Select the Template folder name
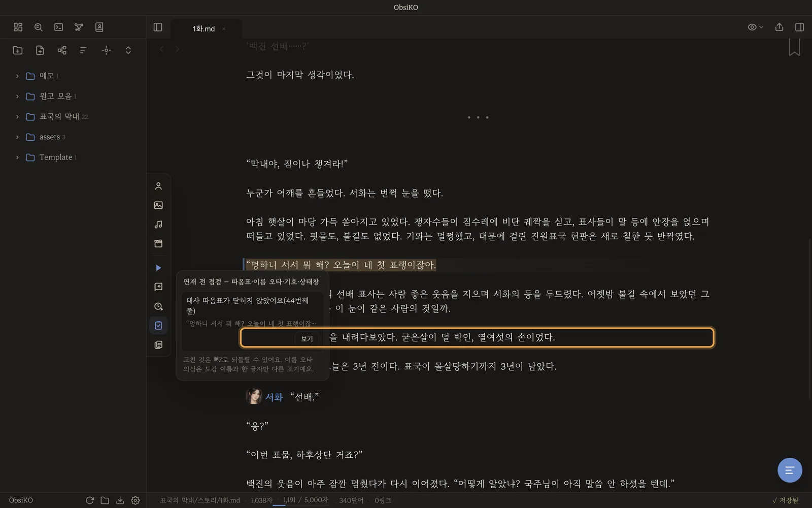This screenshot has width=812, height=508. [56, 157]
